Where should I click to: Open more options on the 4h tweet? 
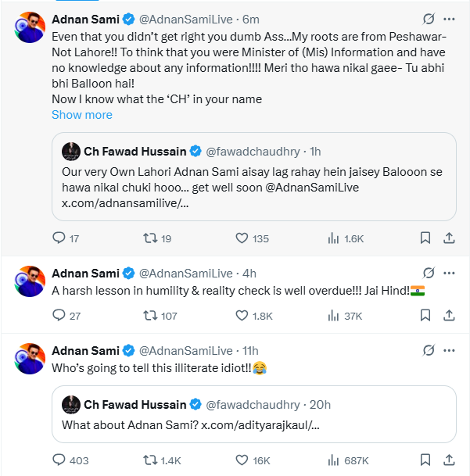tap(449, 274)
